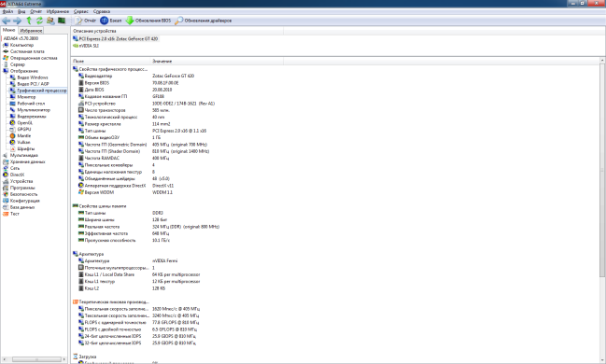Open the Справка menu
Image resolution: width=606 pixels, height=364 pixels.
click(x=102, y=11)
